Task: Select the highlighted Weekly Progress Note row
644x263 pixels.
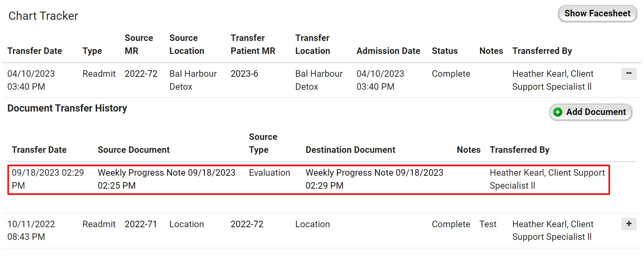Action: pos(308,180)
